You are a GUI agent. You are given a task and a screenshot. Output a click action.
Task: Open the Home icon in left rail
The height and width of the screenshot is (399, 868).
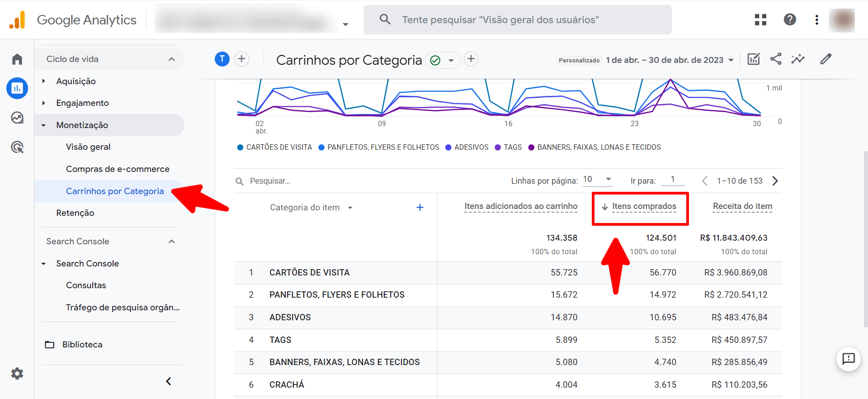point(17,59)
